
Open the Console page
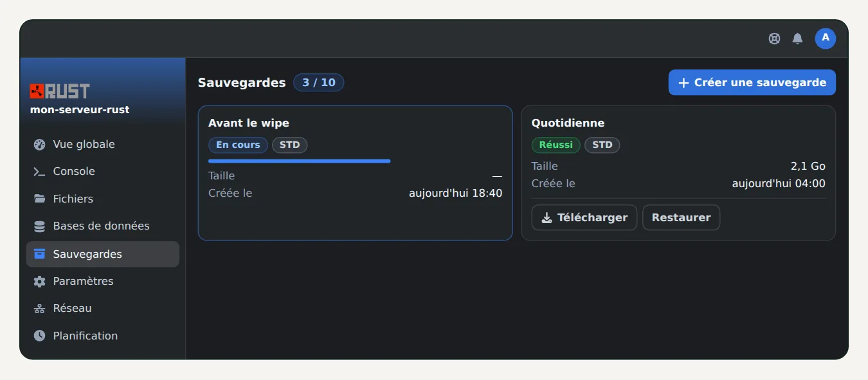coord(102,172)
